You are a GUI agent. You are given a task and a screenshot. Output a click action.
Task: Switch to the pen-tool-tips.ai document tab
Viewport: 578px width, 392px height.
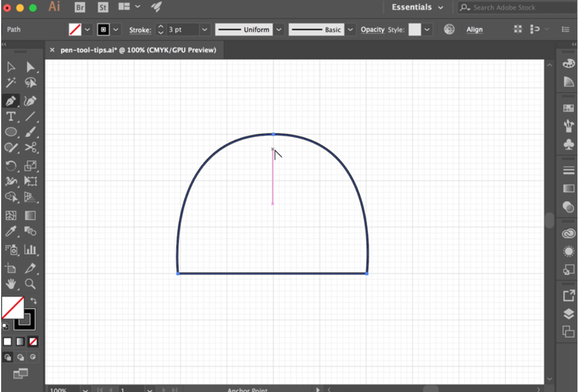click(x=138, y=50)
